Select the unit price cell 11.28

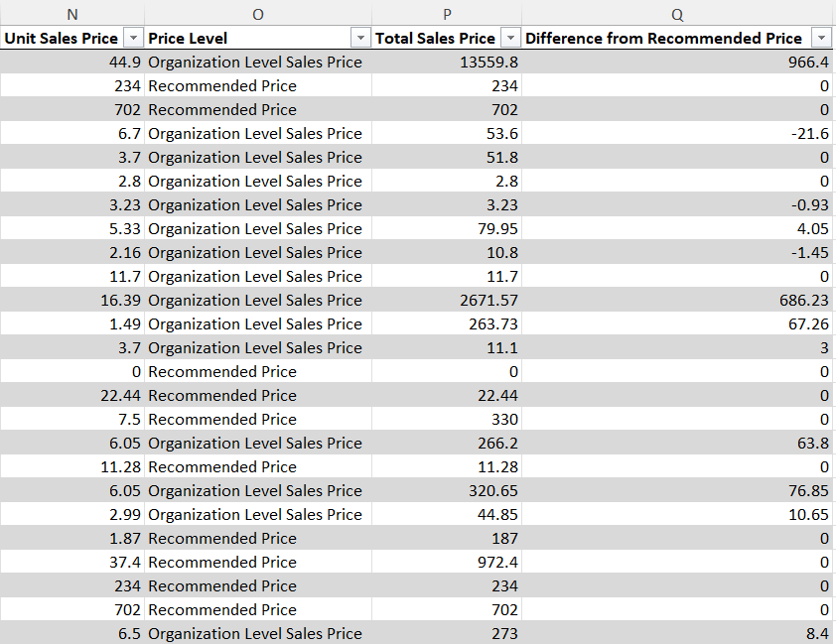[71, 466]
